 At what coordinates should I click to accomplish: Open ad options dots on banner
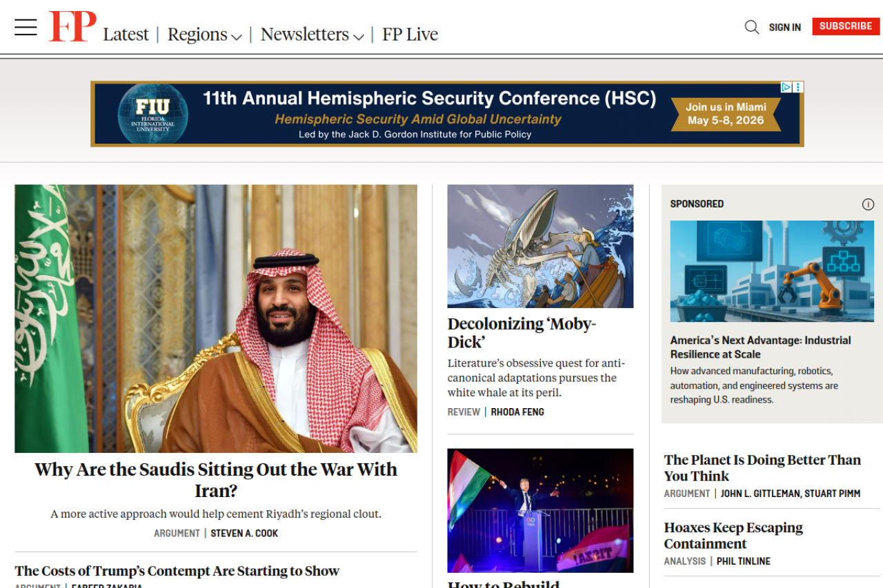coord(798,87)
